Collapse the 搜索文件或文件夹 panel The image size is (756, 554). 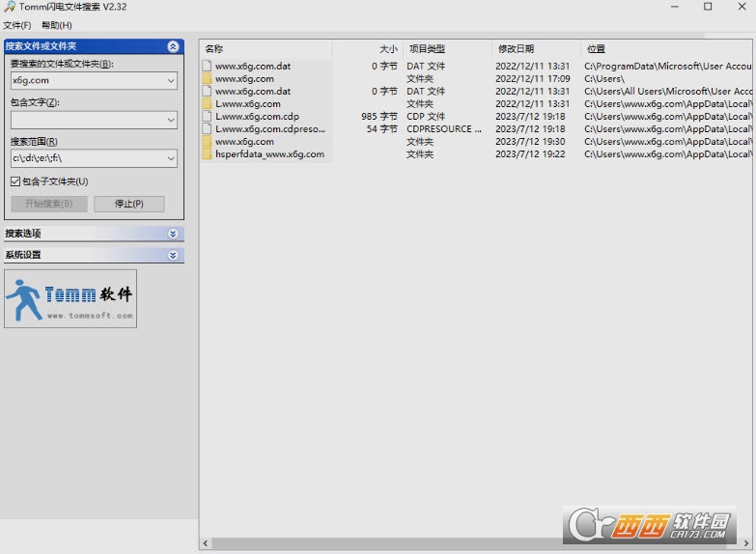(x=173, y=46)
